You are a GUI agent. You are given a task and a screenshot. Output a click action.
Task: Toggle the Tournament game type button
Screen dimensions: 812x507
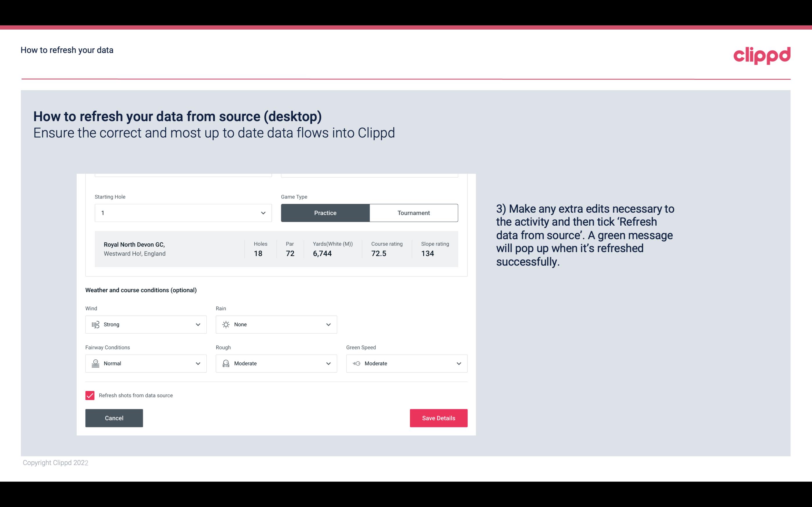pyautogui.click(x=413, y=213)
